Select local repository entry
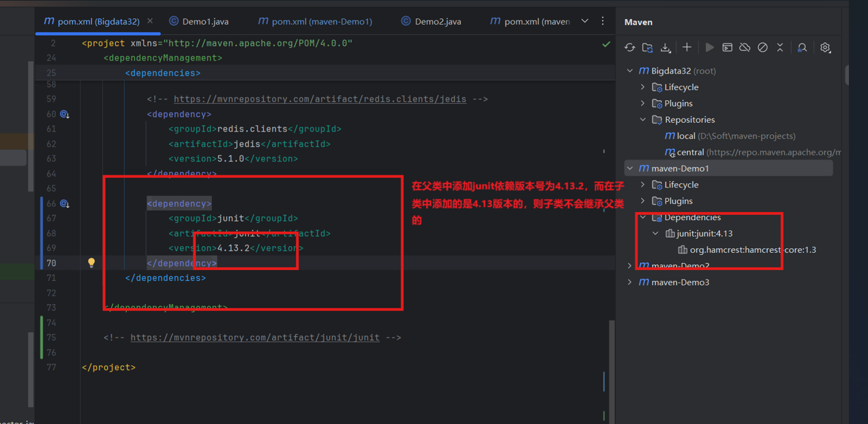Viewport: 868px width, 424px height. point(730,136)
